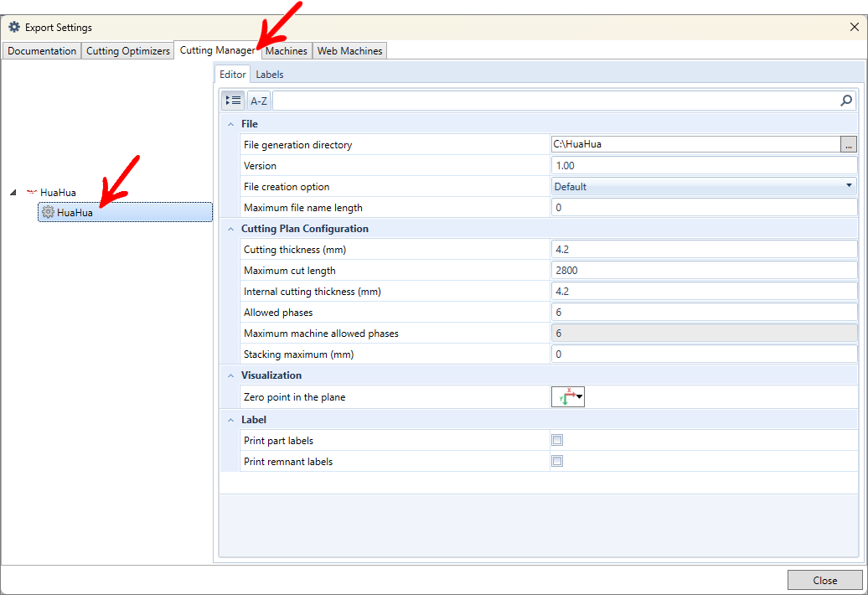This screenshot has height=595, width=868.
Task: Switch to the Labels sub-tab
Action: pyautogui.click(x=270, y=75)
